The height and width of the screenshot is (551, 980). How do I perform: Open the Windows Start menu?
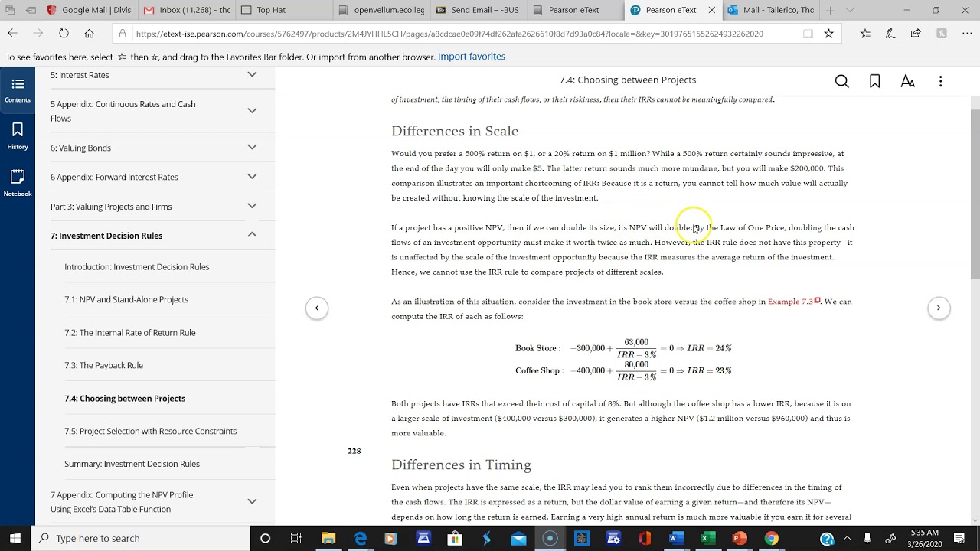click(x=15, y=538)
